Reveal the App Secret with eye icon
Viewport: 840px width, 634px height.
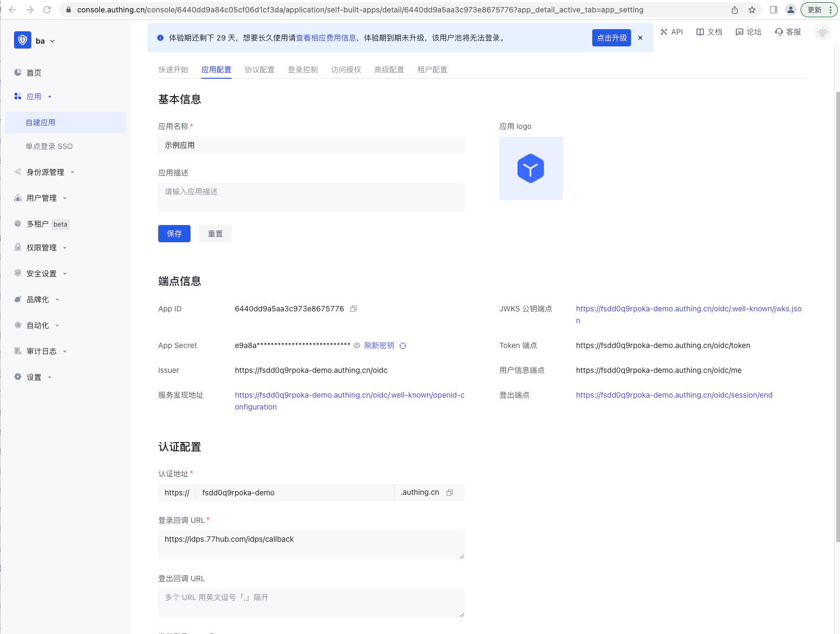[357, 345]
